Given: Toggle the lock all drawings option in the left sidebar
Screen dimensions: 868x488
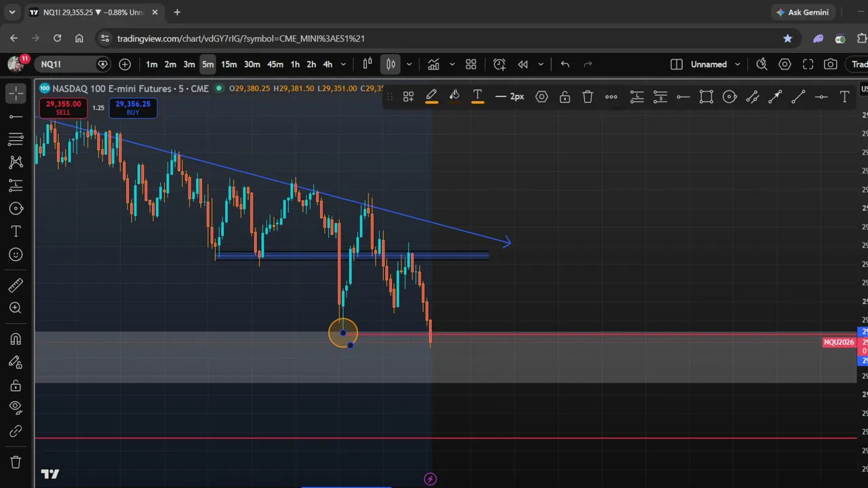Looking at the screenshot, I should 16,386.
